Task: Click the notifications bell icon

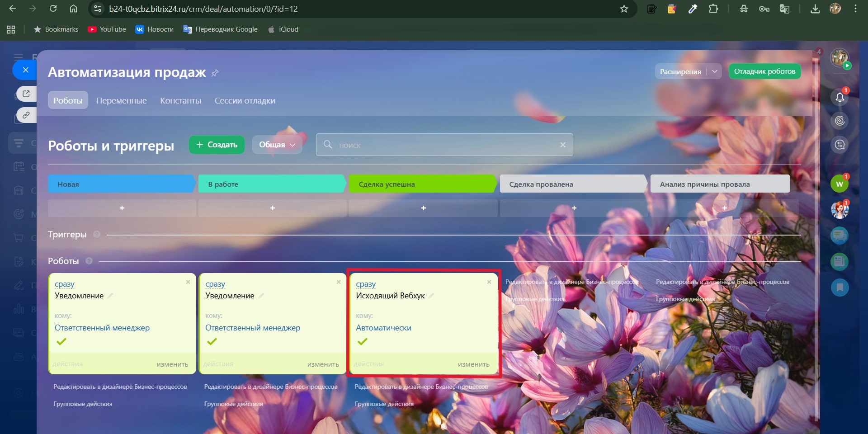Action: (840, 97)
